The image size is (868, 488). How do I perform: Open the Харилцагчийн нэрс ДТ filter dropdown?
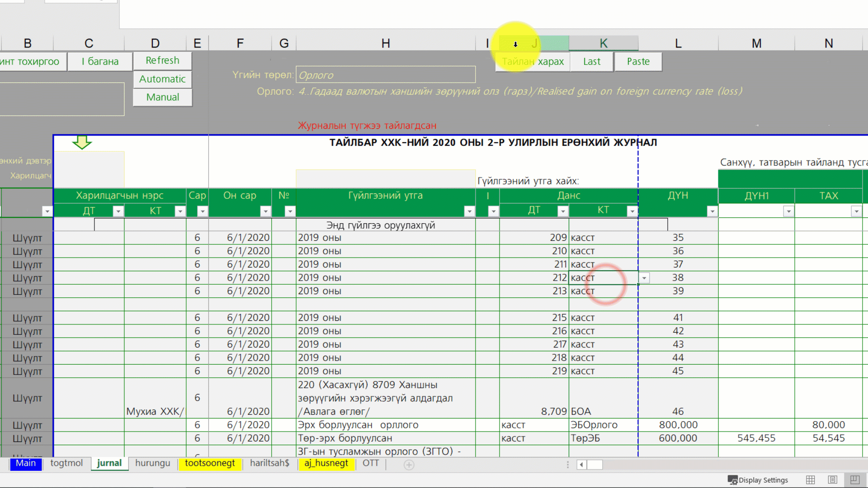(118, 211)
